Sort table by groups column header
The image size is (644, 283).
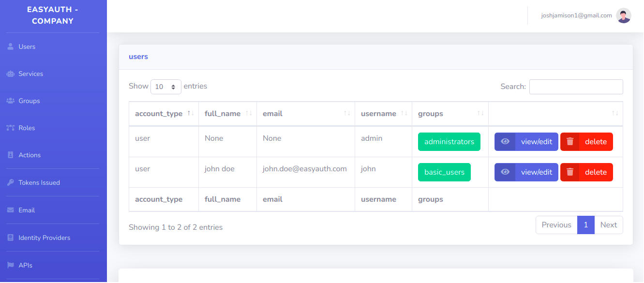point(450,114)
